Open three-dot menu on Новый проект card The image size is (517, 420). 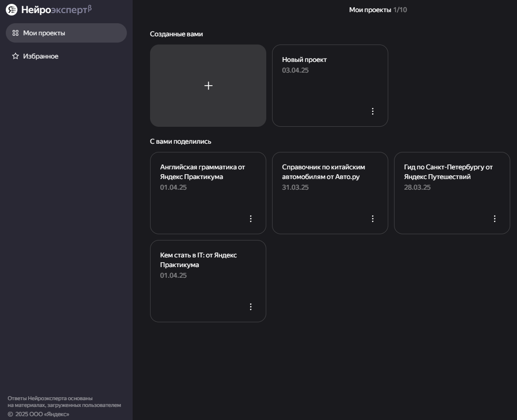click(373, 111)
